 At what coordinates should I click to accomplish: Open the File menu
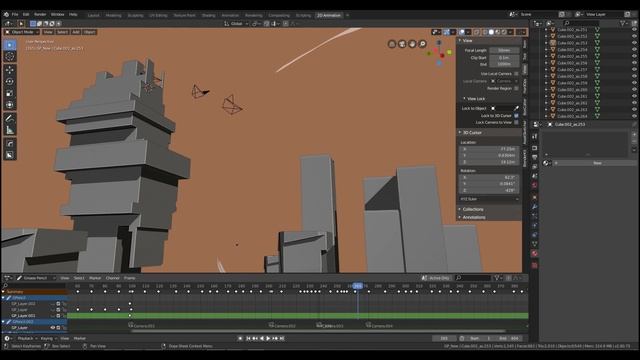point(15,14)
